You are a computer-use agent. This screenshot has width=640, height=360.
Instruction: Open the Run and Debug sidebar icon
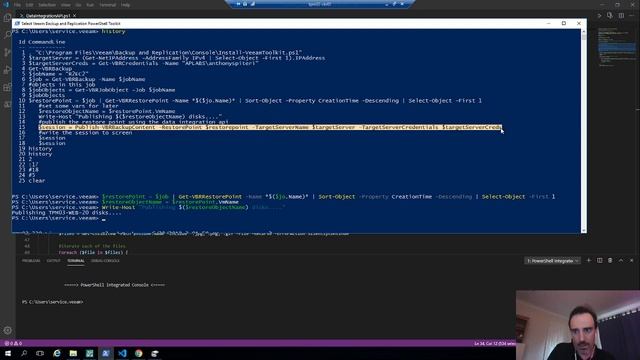tap(7, 70)
